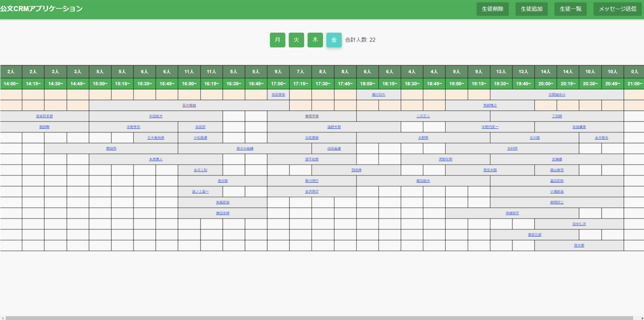Screen dimensions: 644x320
Task: Open student link 中田航大
Action: click(x=156, y=116)
